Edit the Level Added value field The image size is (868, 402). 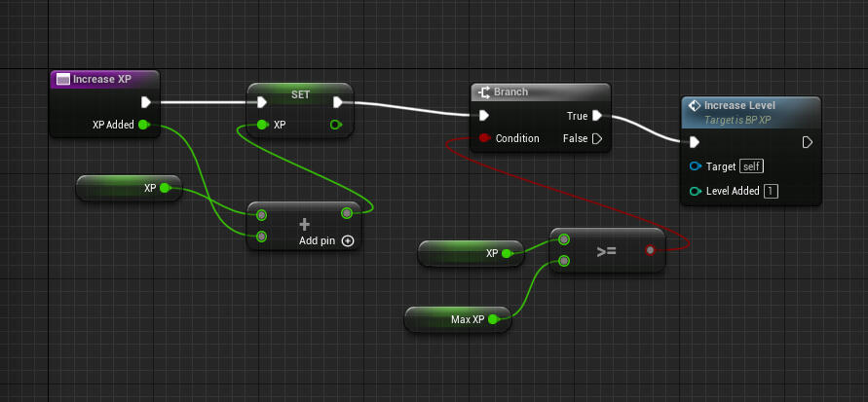pos(772,192)
